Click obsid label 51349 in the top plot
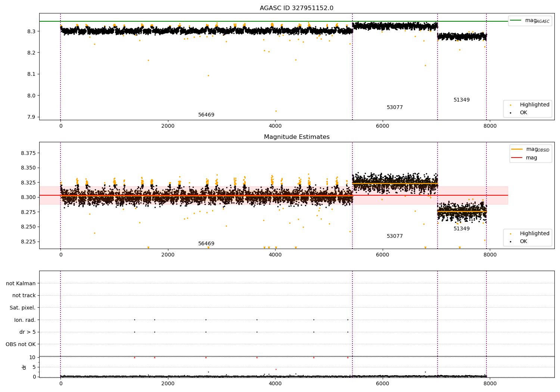Screen dimensions: 560x392 pyautogui.click(x=461, y=100)
